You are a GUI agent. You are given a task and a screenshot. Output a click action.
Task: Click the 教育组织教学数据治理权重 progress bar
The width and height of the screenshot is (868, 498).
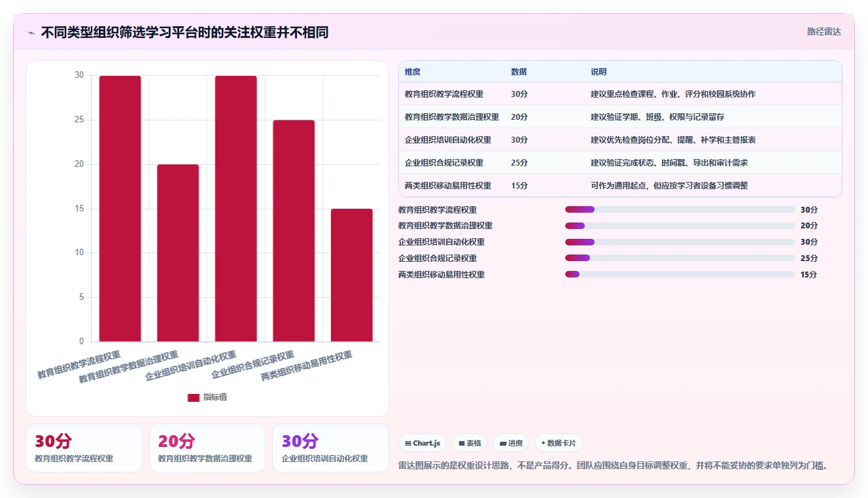point(680,226)
